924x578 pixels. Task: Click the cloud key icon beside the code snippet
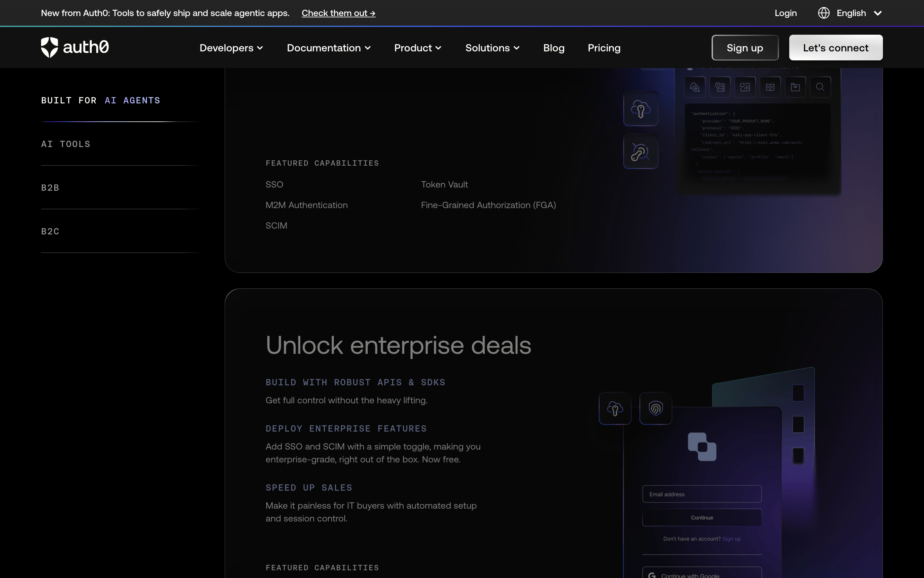641,109
